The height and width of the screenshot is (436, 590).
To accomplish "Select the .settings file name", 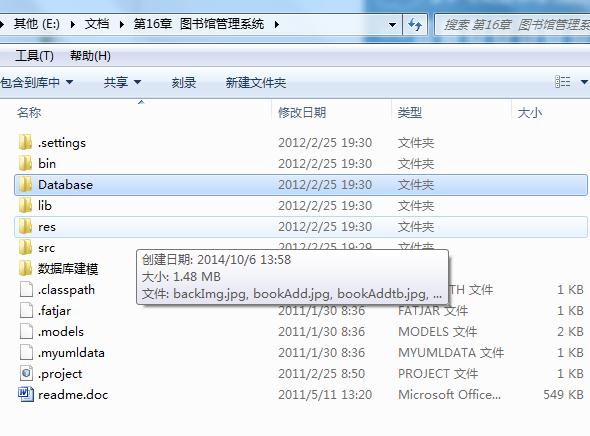I will tap(62, 143).
